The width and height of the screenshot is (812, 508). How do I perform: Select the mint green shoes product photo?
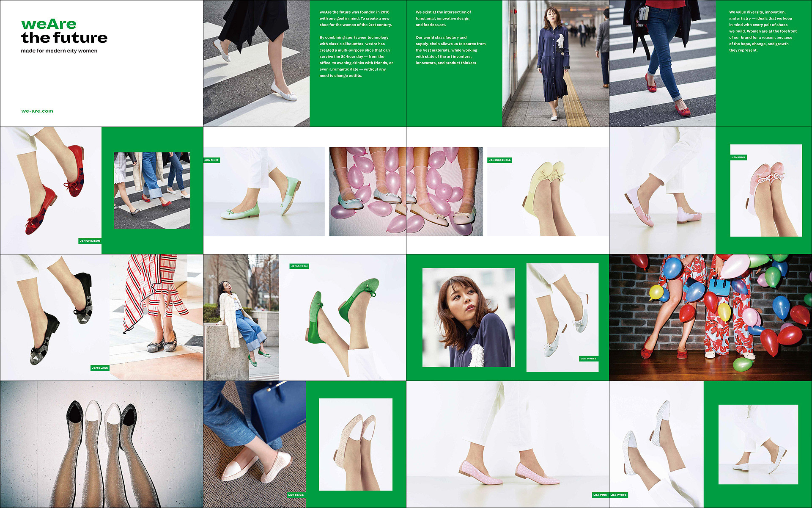pos(264,192)
